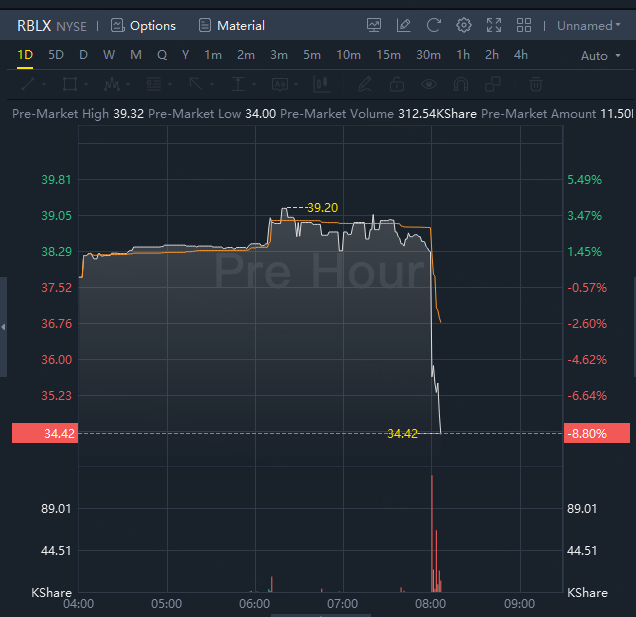Viewport: 636px width, 617px height.
Task: Open the Material button
Action: click(232, 25)
